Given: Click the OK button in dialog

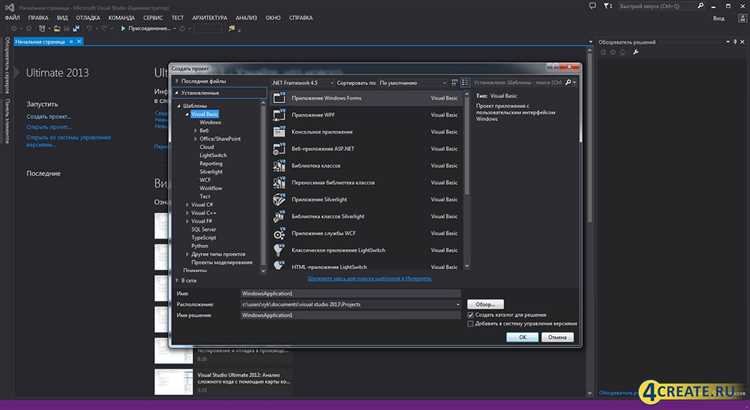Looking at the screenshot, I should (x=522, y=337).
